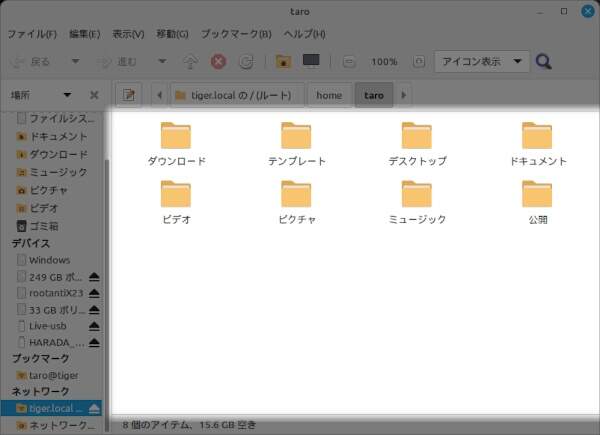Click the 100% zoom level
This screenshot has width=600, height=435.
point(384,62)
